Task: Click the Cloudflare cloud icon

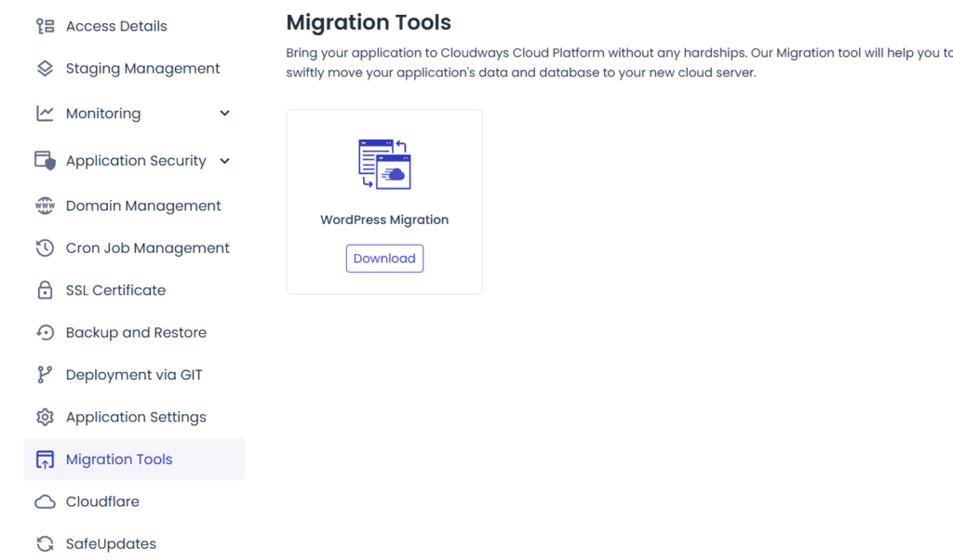Action: pos(45,501)
